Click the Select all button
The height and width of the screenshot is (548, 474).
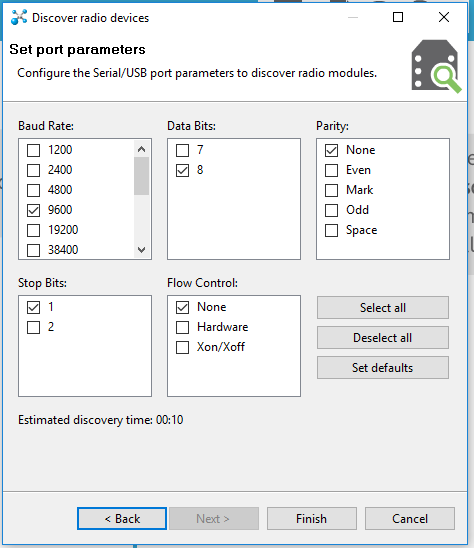tap(383, 308)
